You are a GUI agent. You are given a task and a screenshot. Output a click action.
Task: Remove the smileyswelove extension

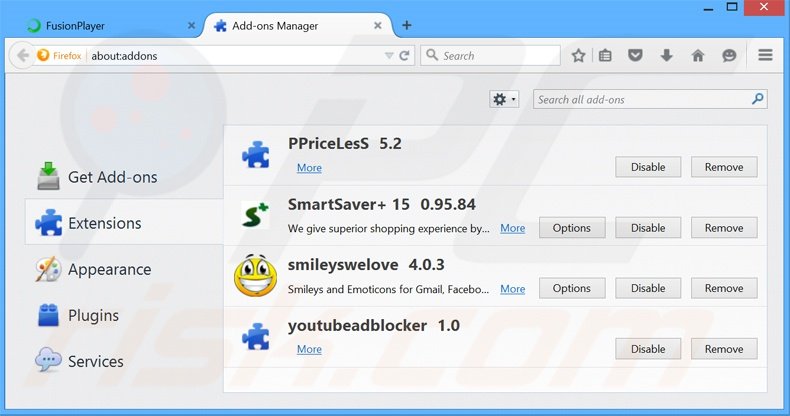point(723,288)
